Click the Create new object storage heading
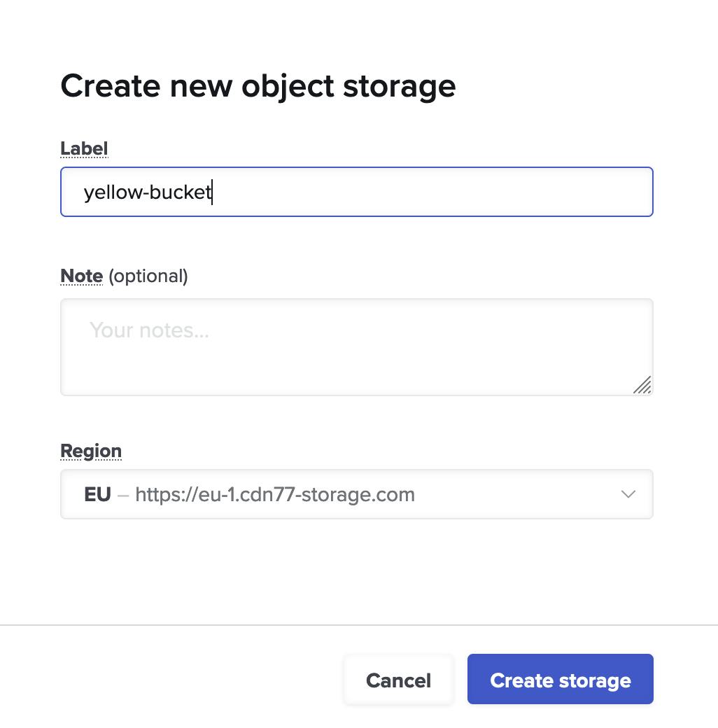 [258, 87]
